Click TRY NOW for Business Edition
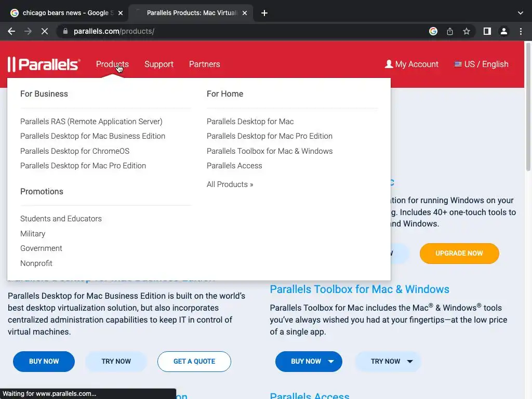Screen dimensions: 532x399 (116, 362)
